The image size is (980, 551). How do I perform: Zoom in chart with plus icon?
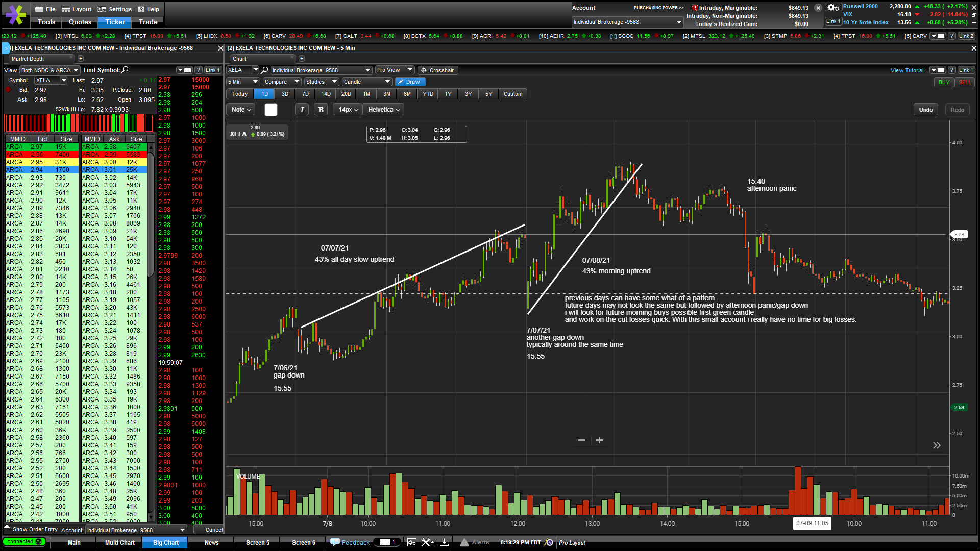[600, 440]
